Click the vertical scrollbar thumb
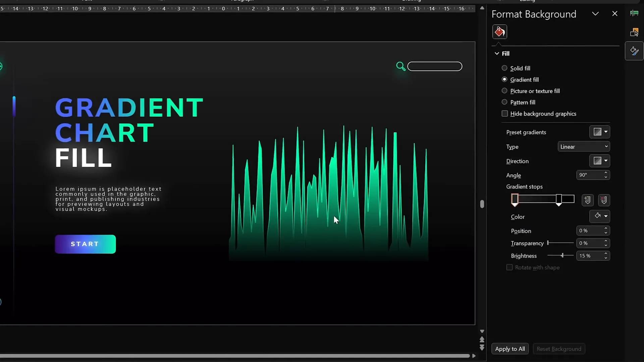644x362 pixels. pos(482,204)
